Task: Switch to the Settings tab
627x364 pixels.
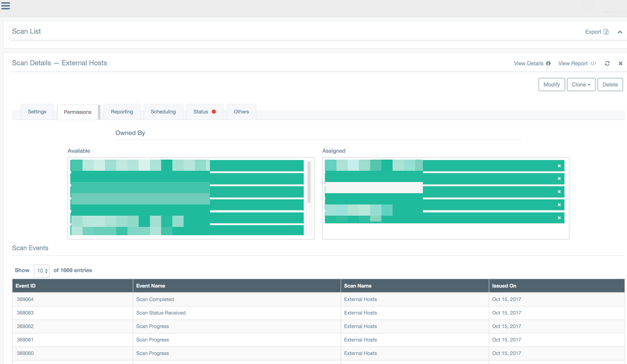Action: 37,112
